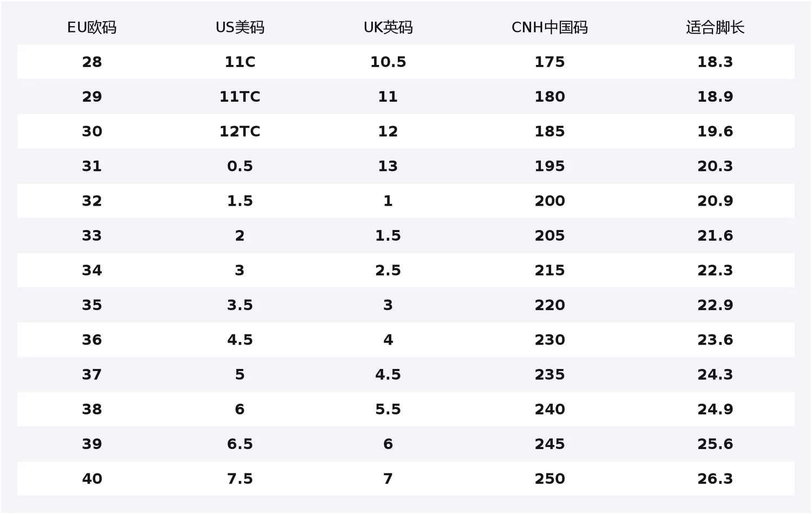Select the UK size 5.5 cell
Screen dimensions: 812x514
[x=388, y=409]
